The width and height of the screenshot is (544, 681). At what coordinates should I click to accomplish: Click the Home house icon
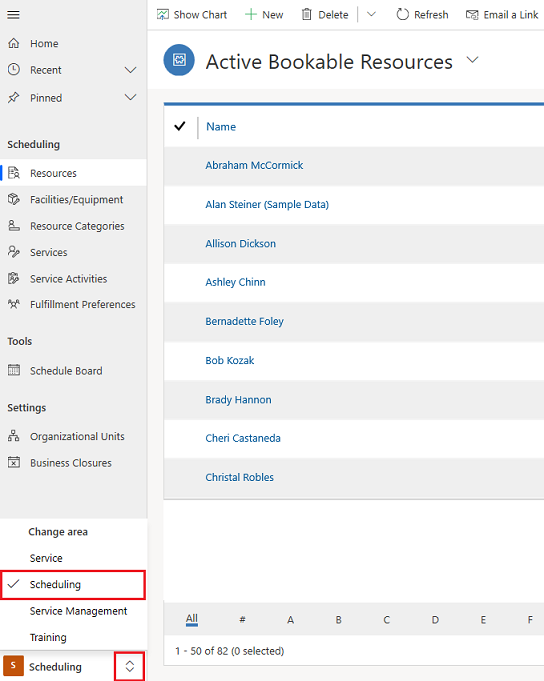[14, 43]
